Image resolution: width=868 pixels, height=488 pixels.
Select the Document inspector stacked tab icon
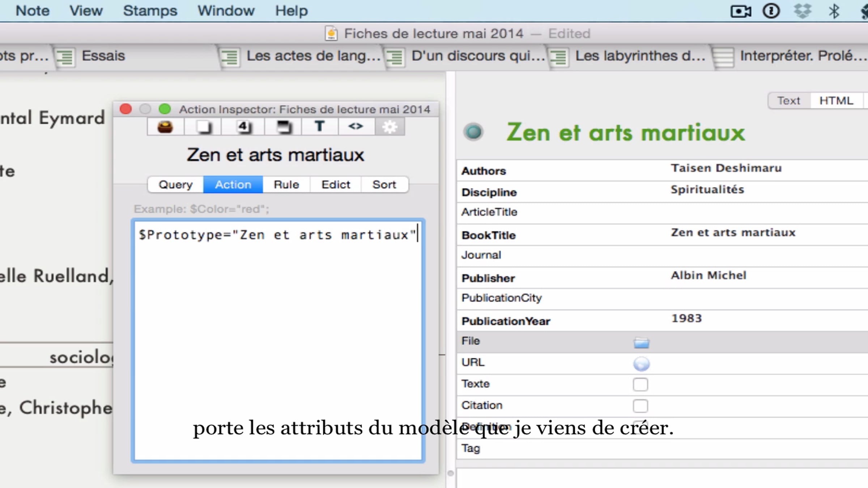[284, 127]
